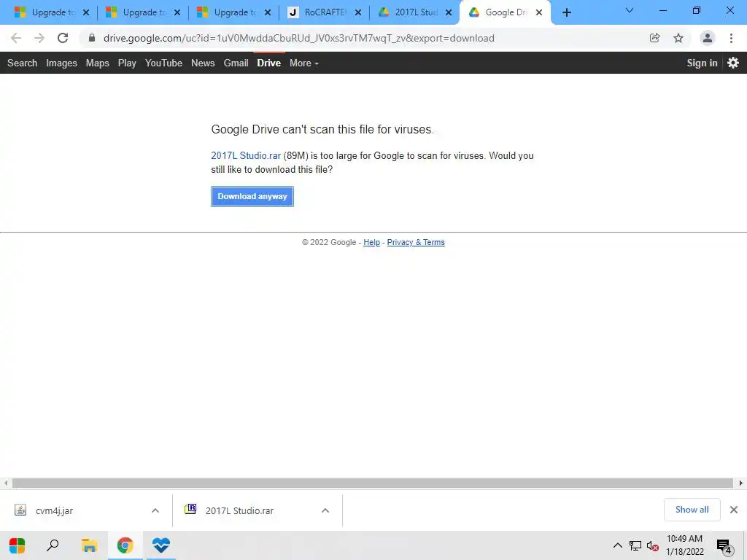Viewport: 747px width, 560px height.
Task: Expand cvm4j.jar download options chevron
Action: tap(155, 510)
